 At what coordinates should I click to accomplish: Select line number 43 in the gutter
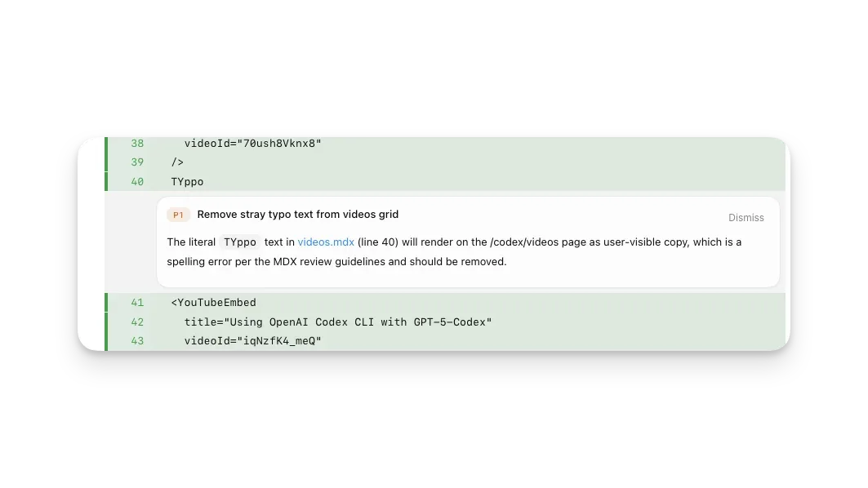tap(137, 341)
